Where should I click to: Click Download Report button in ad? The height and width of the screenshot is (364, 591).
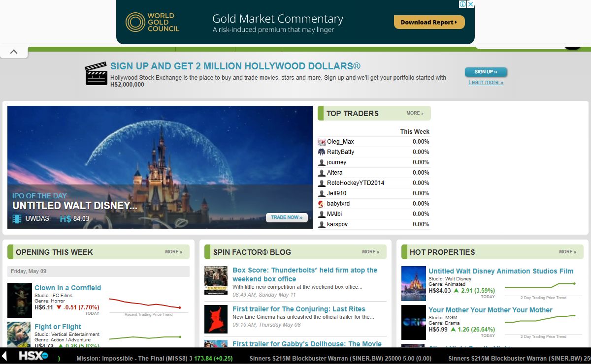429,22
